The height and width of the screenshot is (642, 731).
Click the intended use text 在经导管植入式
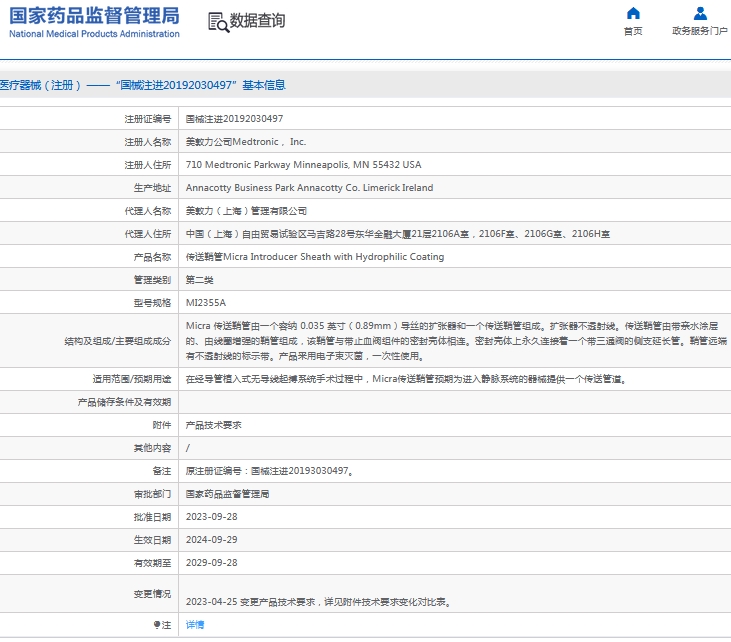(406, 379)
